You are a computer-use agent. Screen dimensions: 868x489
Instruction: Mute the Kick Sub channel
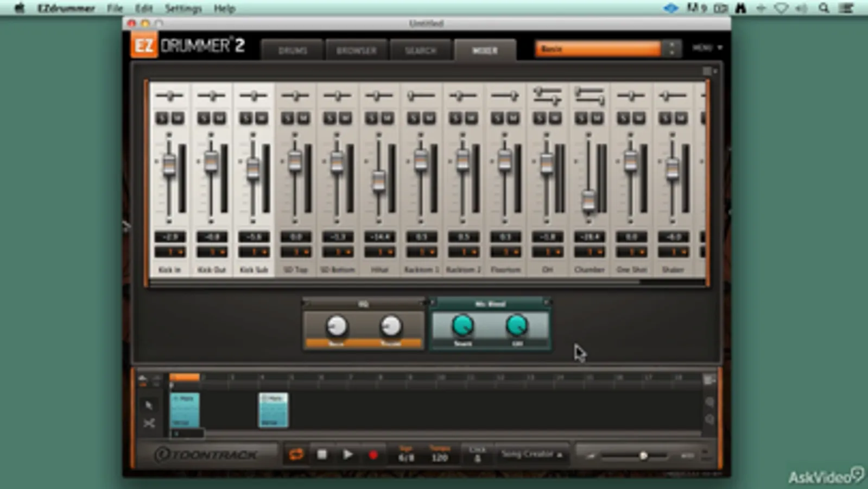261,118
